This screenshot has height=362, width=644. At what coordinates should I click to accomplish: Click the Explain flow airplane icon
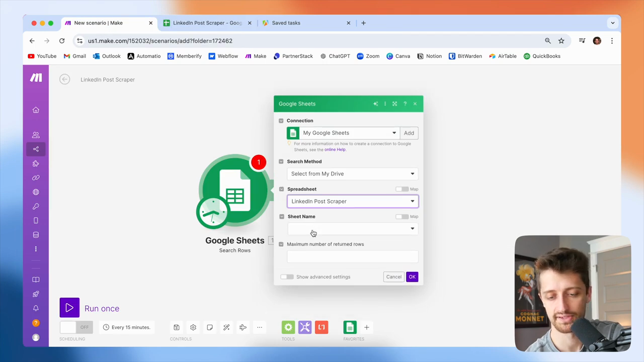243,327
